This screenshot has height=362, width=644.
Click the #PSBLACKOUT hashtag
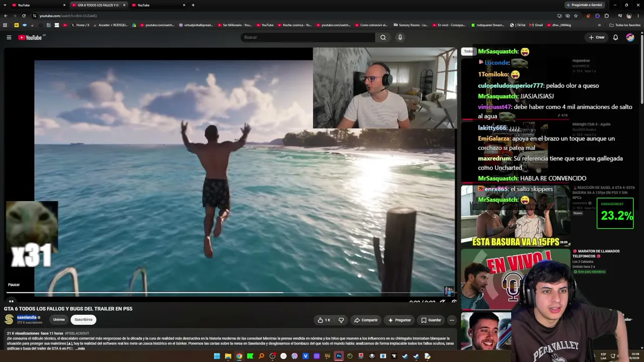(x=77, y=333)
